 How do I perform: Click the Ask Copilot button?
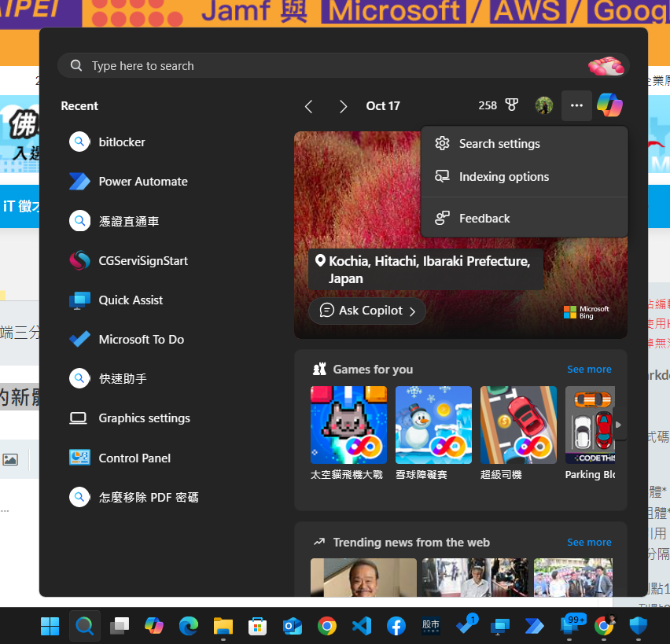coord(367,311)
